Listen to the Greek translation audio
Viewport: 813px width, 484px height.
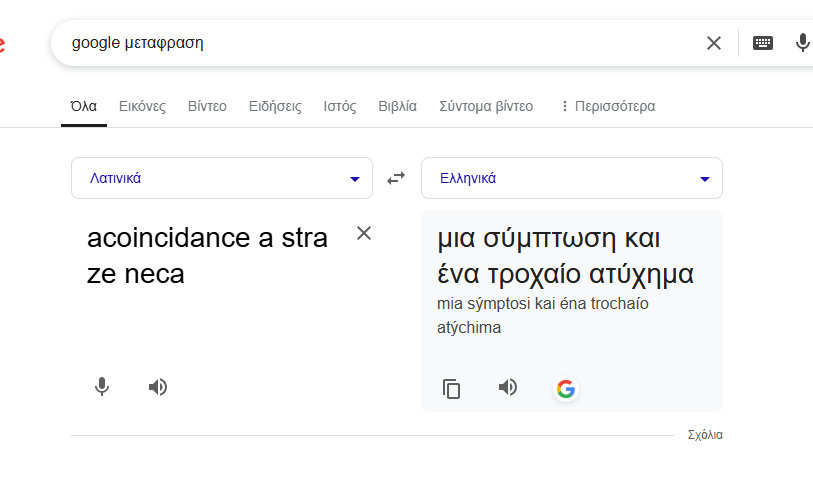click(x=508, y=388)
